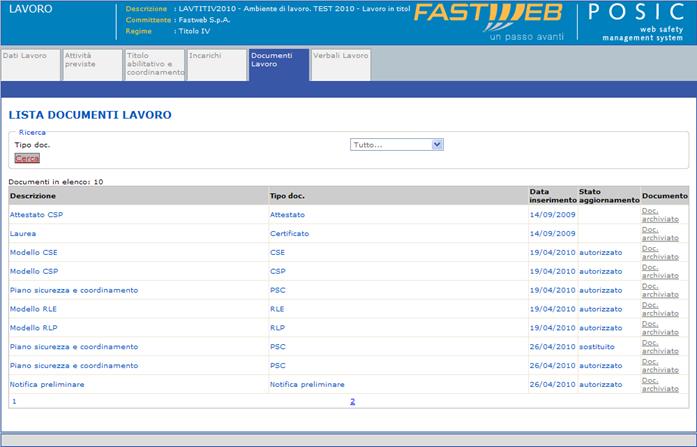Click the LAVORO header title

tap(31, 9)
